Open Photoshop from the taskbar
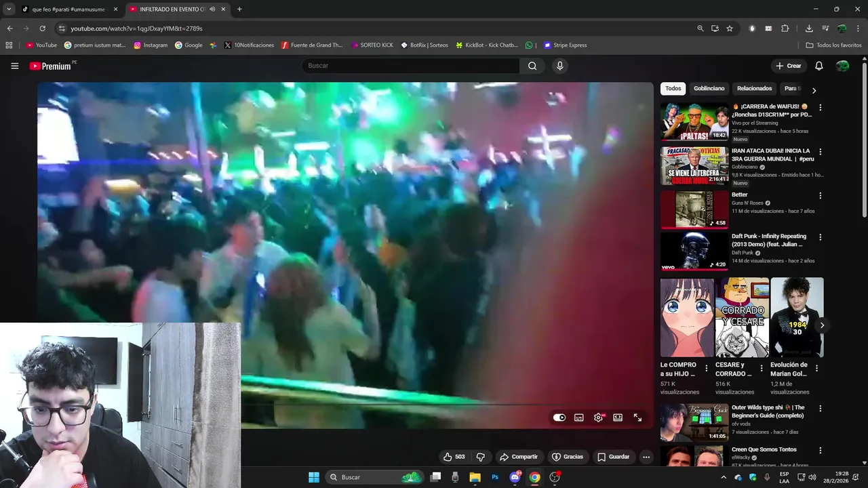868x488 pixels. [x=495, y=477]
